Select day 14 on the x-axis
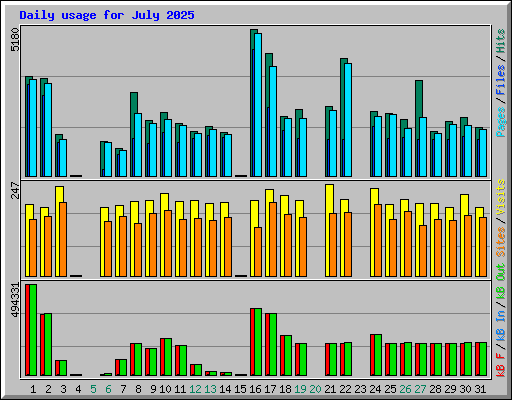This screenshot has width=512, height=400. click(225, 389)
